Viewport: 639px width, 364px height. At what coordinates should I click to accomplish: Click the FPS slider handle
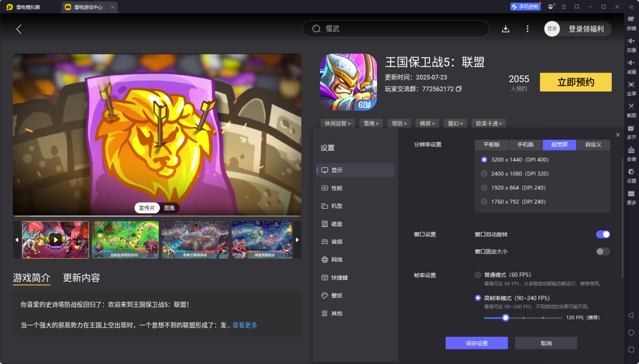pyautogui.click(x=505, y=318)
